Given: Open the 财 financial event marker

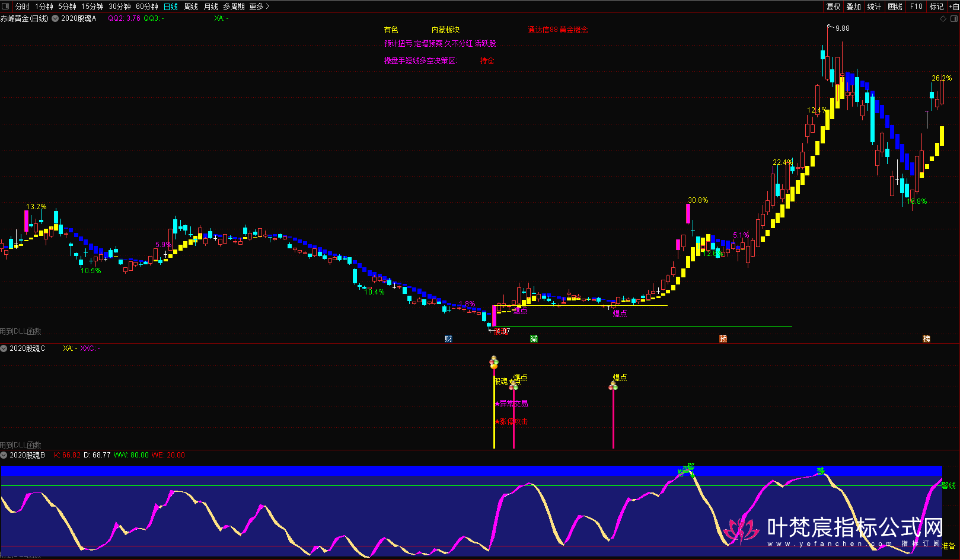Looking at the screenshot, I should click(x=448, y=339).
